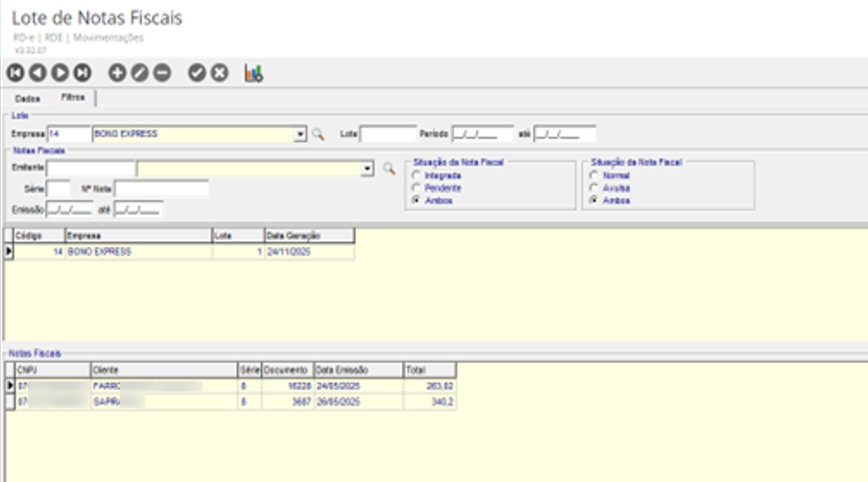The width and height of the screenshot is (868, 482).
Task: Click the Emitente code input field
Action: coord(91,168)
